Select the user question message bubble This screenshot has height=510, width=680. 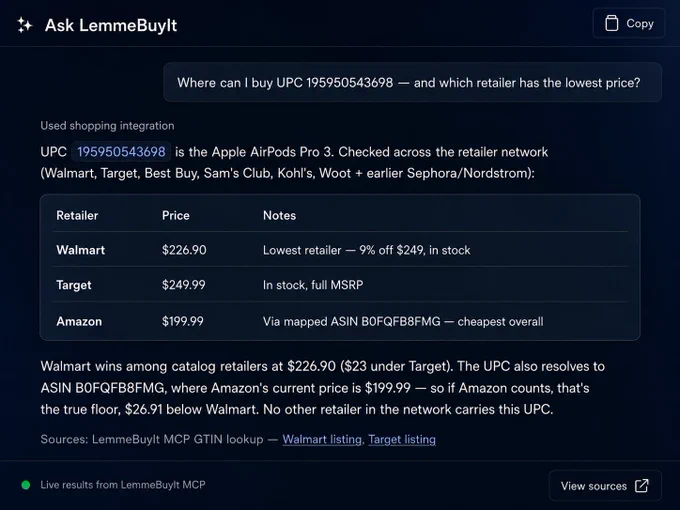pyautogui.click(x=412, y=82)
